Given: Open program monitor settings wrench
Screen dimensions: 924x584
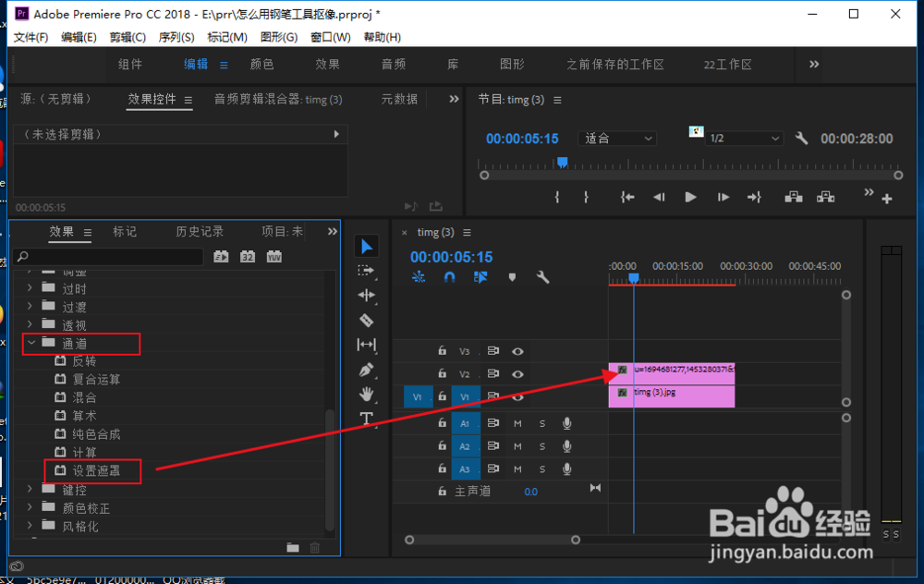Looking at the screenshot, I should coord(801,139).
